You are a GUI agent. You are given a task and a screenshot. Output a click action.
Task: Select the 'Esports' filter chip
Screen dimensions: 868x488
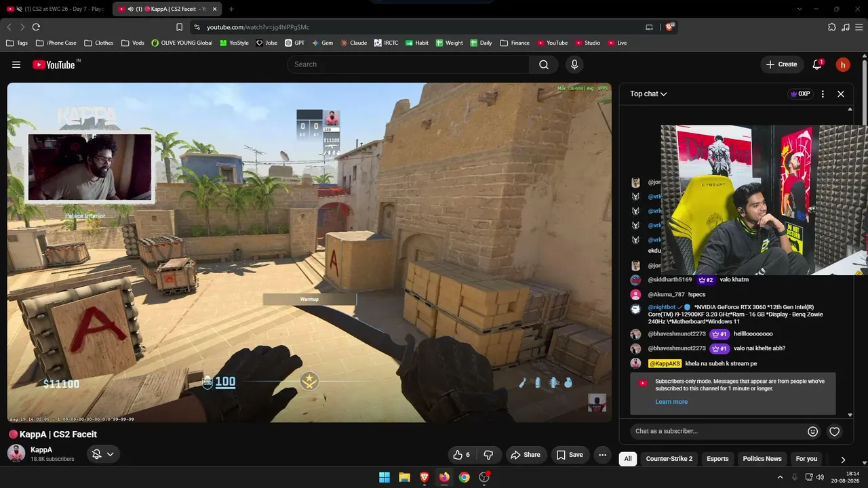(717, 459)
